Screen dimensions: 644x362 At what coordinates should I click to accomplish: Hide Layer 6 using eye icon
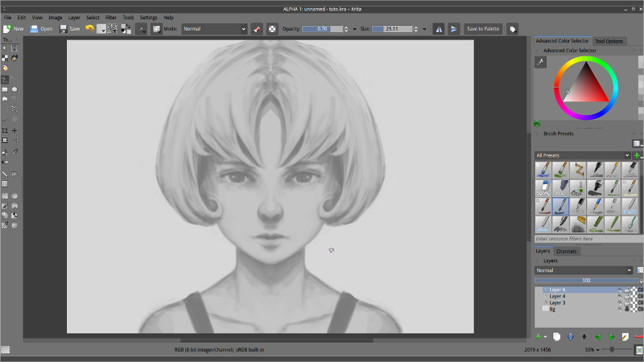point(620,290)
